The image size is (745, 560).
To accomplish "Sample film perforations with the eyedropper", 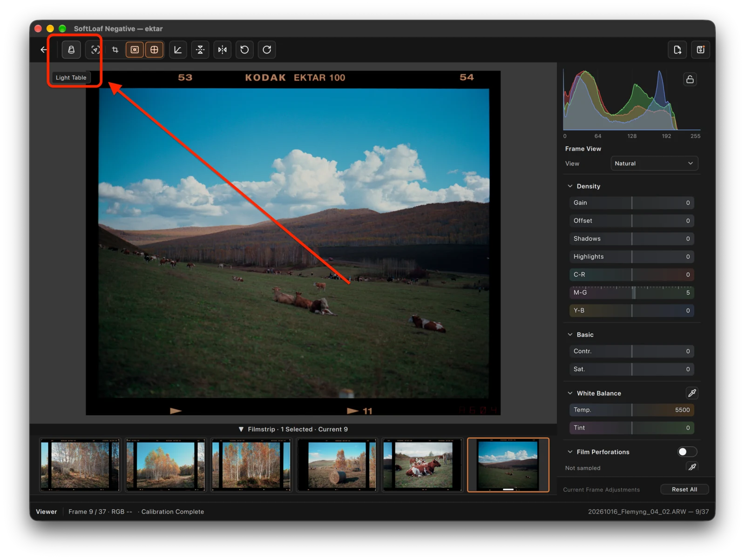I will (692, 467).
